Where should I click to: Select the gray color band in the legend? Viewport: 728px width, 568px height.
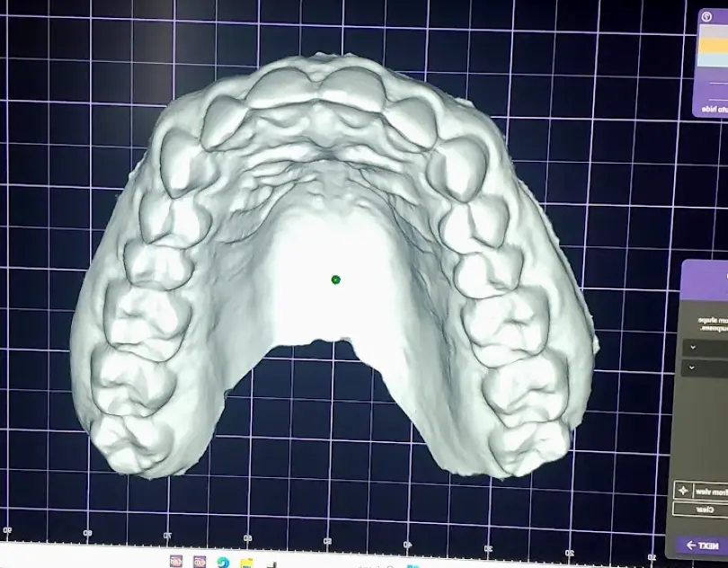click(713, 32)
